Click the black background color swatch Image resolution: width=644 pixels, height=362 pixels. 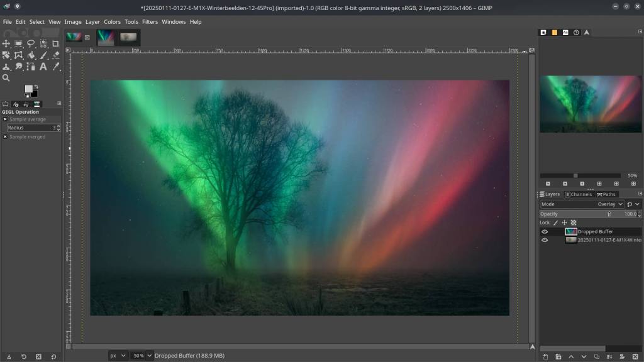coord(35,94)
